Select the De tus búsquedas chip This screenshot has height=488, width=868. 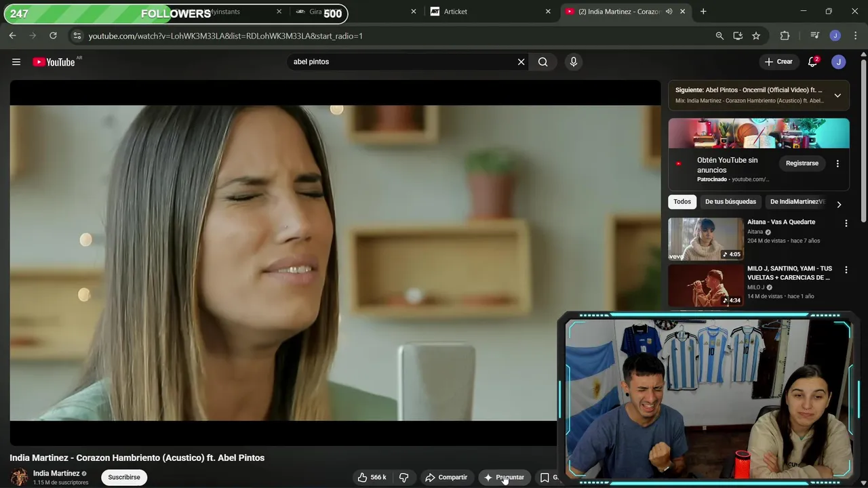coord(730,201)
